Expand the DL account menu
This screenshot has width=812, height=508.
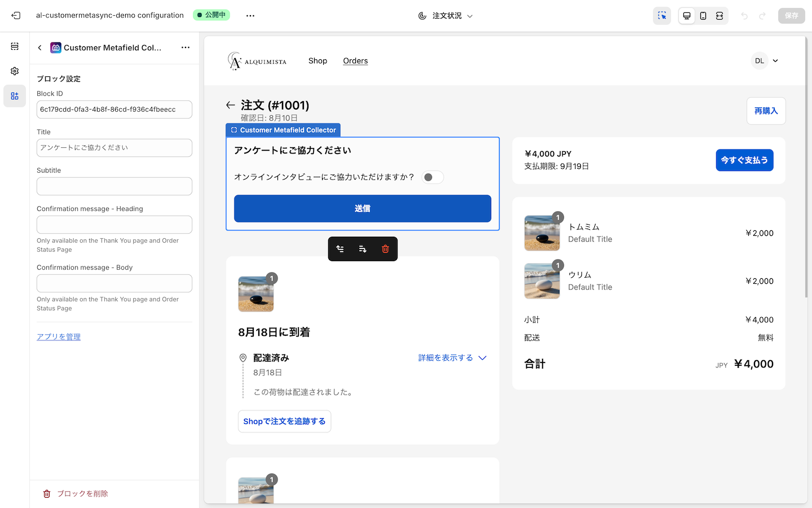tap(765, 61)
